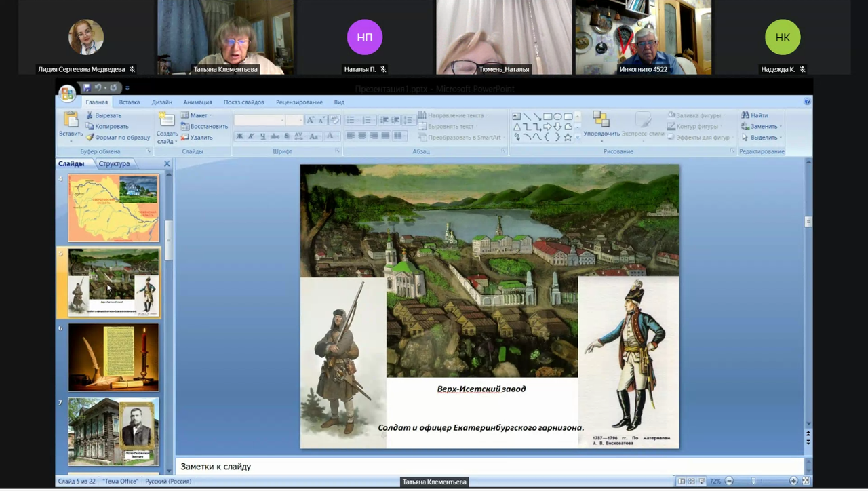Open the font name combo box
Screen dimensions: 868x491
(259, 120)
